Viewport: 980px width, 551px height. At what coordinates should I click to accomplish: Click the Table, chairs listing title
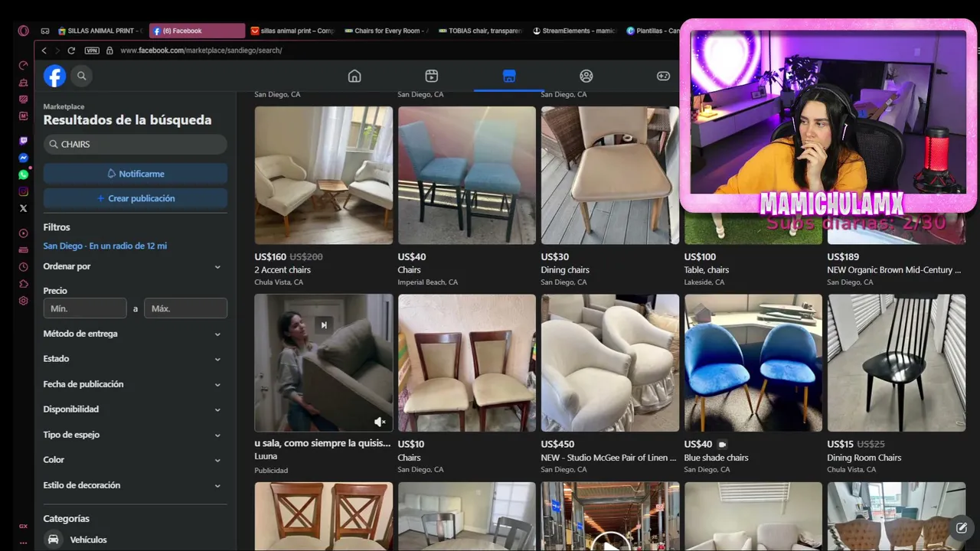pos(706,269)
